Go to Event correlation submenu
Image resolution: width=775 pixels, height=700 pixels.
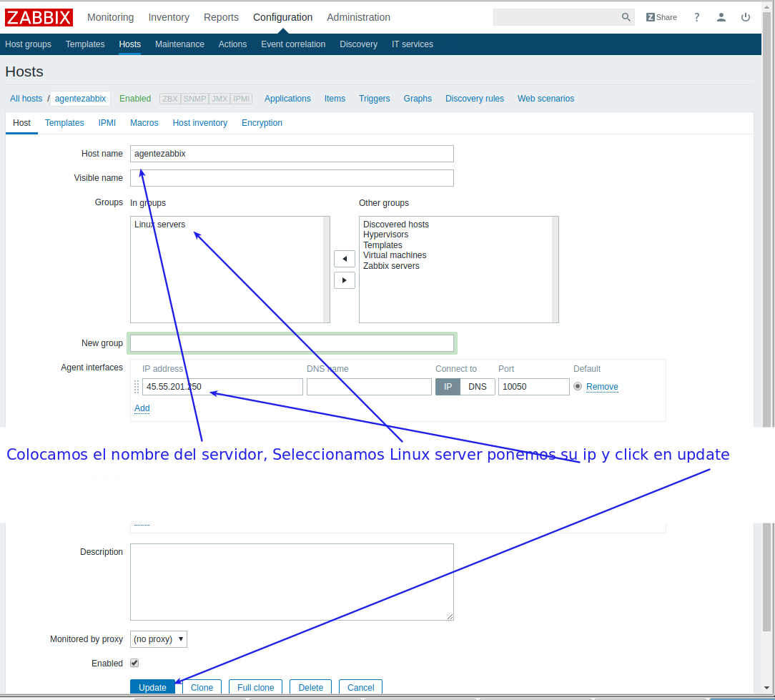[x=293, y=44]
